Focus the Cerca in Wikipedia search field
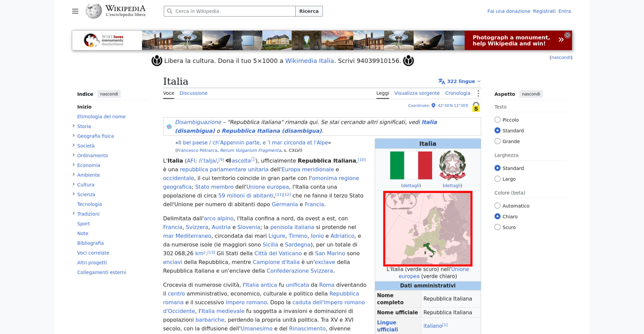 tap(230, 11)
